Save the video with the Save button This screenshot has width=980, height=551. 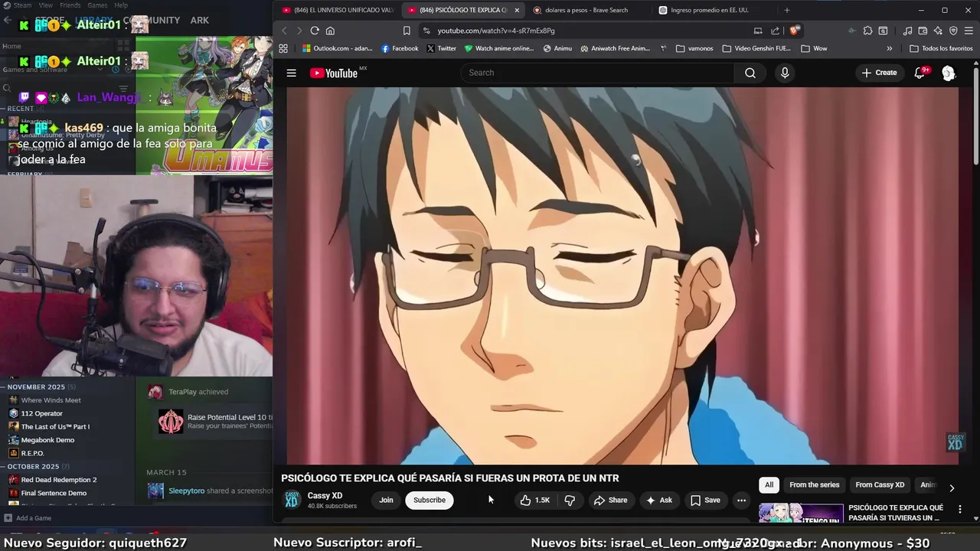point(705,500)
